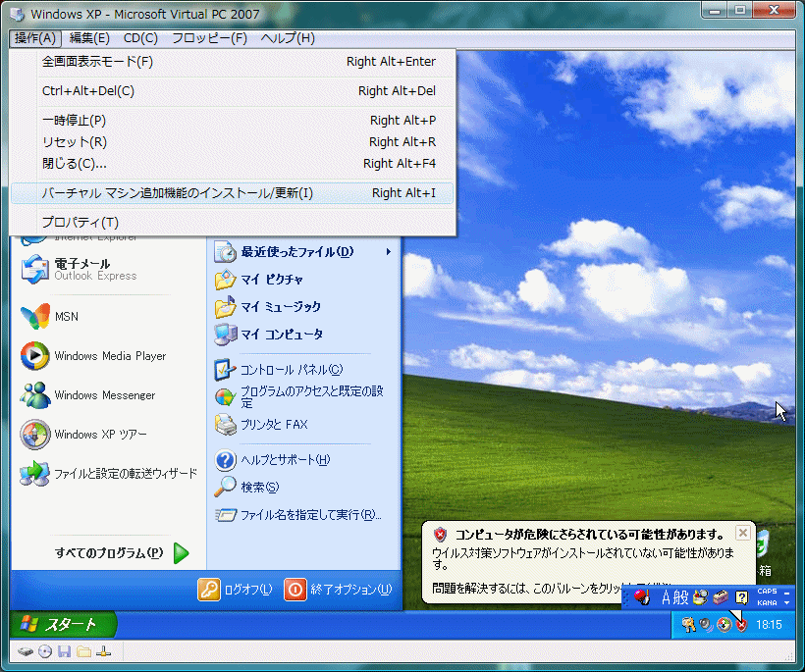Viewport: 805px width, 672px height.
Task: Open the IME tools toolbox icon
Action: pyautogui.click(x=721, y=597)
